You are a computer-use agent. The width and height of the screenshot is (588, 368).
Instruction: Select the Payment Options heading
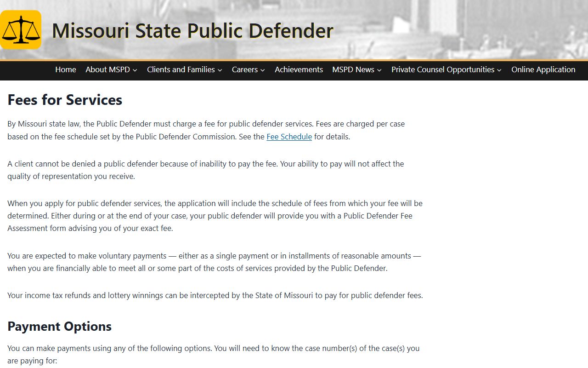pyautogui.click(x=59, y=326)
